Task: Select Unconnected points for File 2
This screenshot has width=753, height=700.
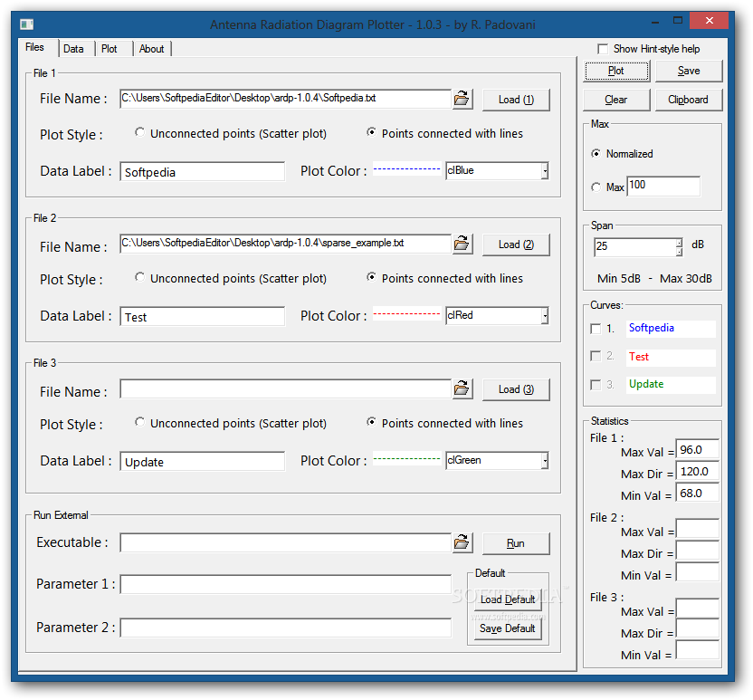Action: coord(139,277)
